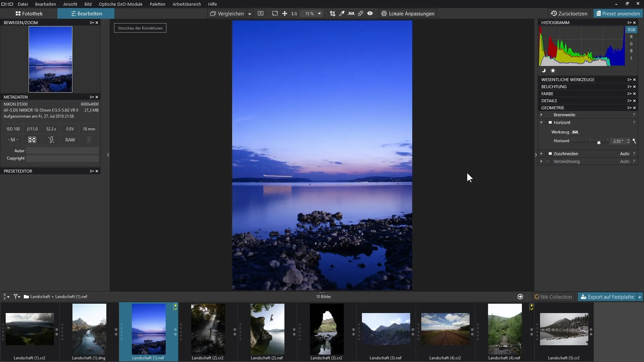Click into the Autor field
This screenshot has height=362, width=644.
pos(62,151)
